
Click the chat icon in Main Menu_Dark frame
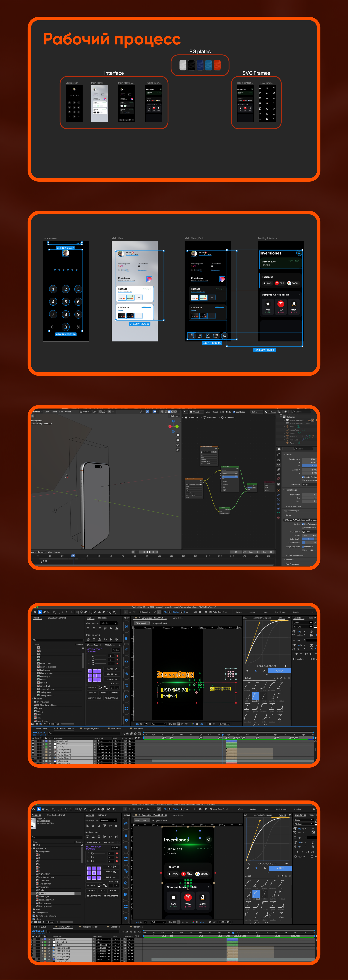[225, 336]
